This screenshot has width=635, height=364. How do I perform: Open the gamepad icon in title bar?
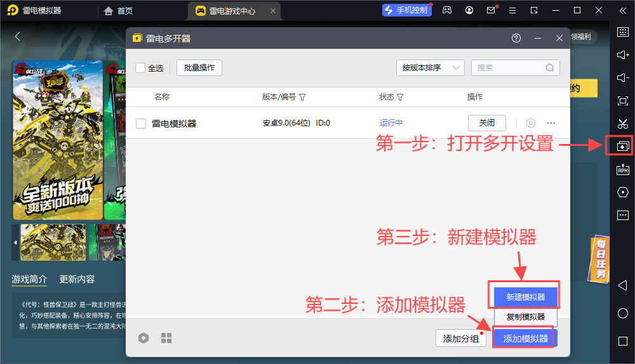[x=447, y=11]
